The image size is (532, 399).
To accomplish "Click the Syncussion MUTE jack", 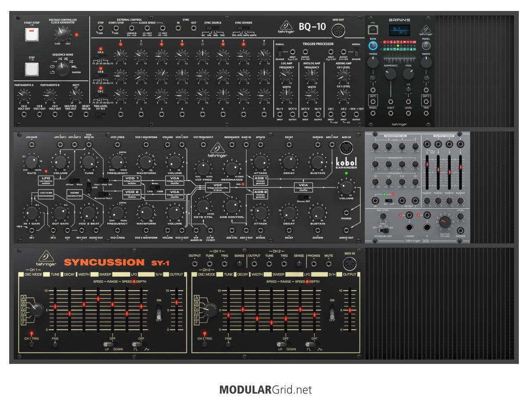I will coord(328,264).
